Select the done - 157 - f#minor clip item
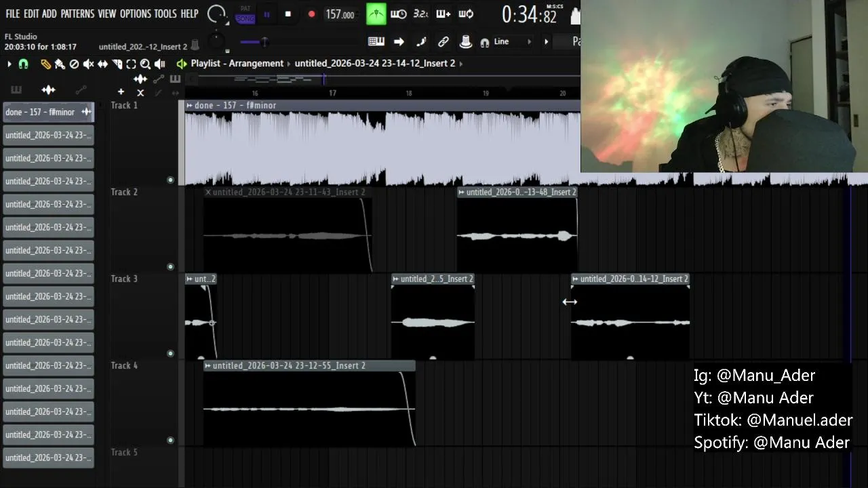The image size is (868, 488). pos(48,112)
